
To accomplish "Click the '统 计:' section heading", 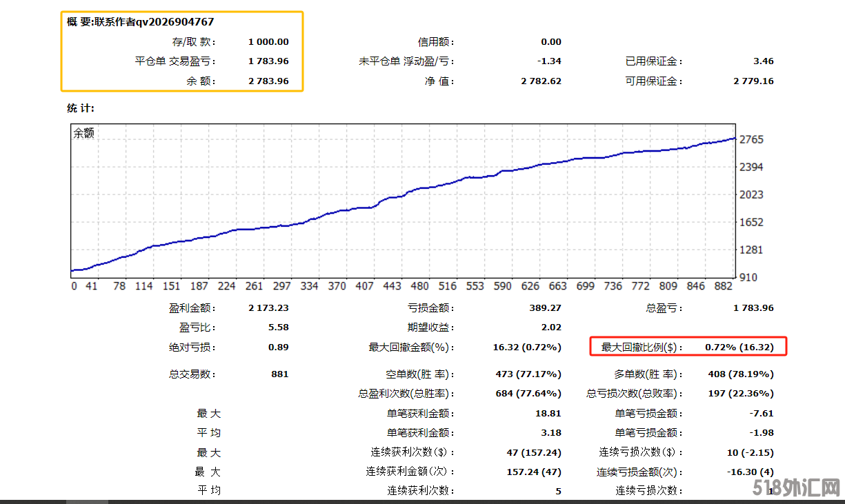I will (x=81, y=108).
